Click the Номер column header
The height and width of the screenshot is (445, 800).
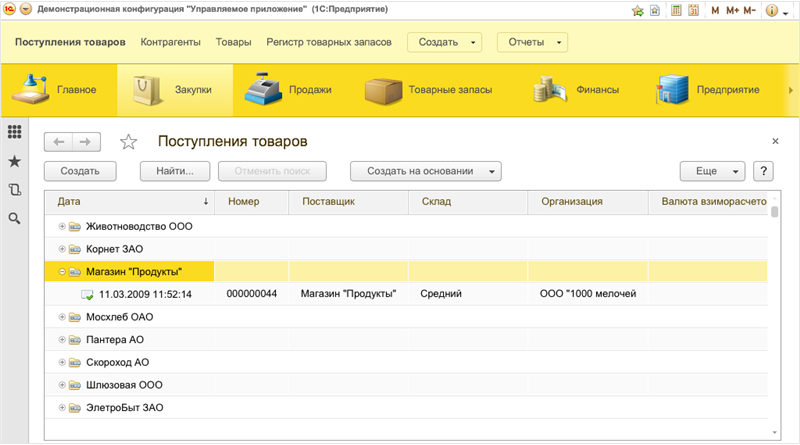(x=252, y=202)
